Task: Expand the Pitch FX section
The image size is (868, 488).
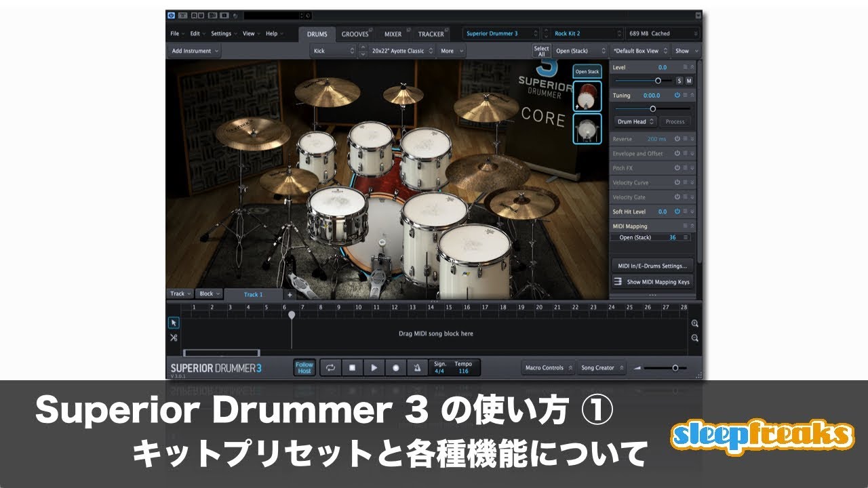Action: point(692,167)
